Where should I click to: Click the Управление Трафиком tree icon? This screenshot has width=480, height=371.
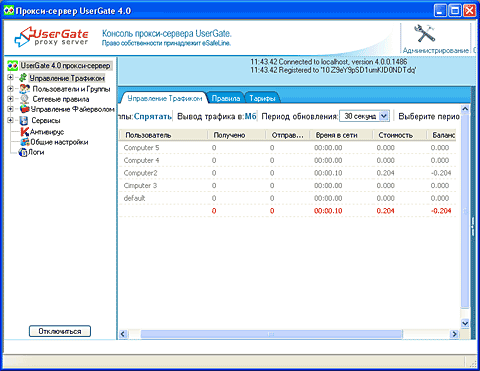pos(23,78)
